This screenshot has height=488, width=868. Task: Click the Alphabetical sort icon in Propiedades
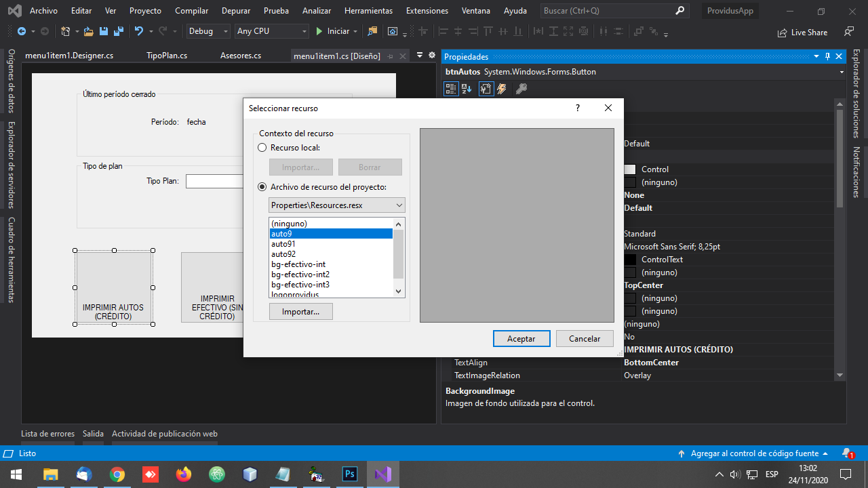[467, 88]
